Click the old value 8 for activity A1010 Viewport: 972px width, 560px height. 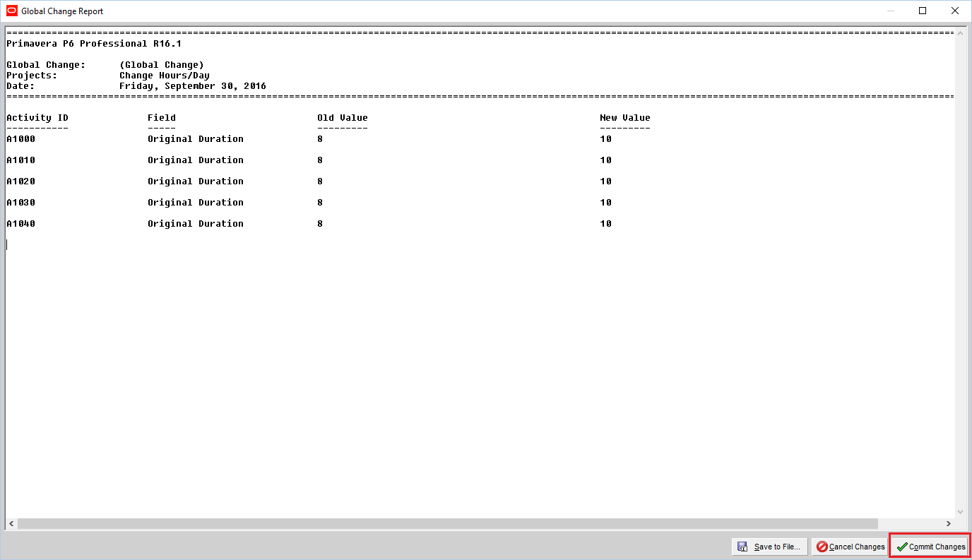(320, 160)
